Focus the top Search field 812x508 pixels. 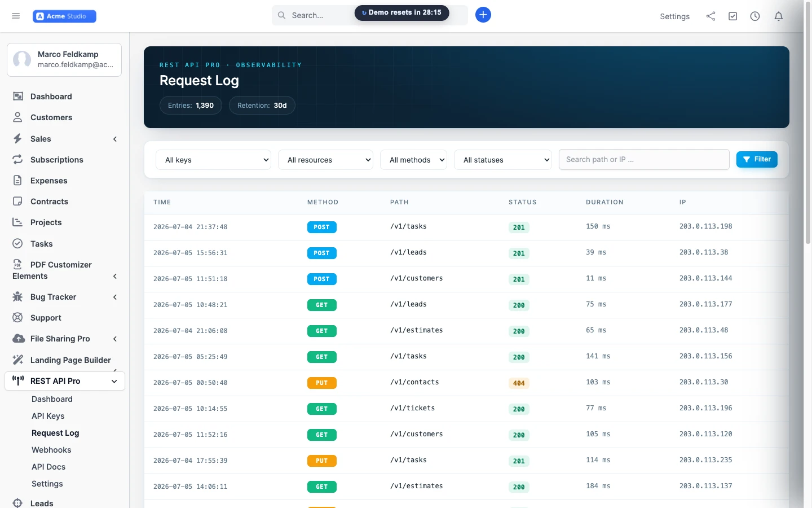pos(369,15)
